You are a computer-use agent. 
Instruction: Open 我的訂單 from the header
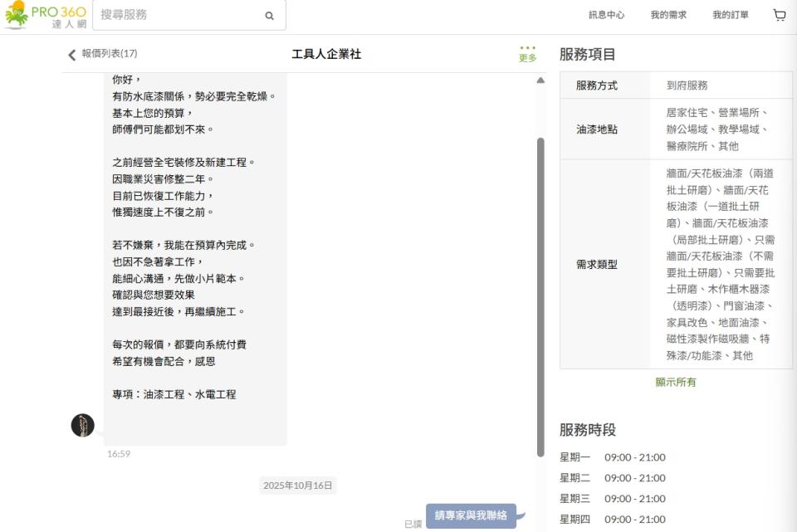[730, 15]
